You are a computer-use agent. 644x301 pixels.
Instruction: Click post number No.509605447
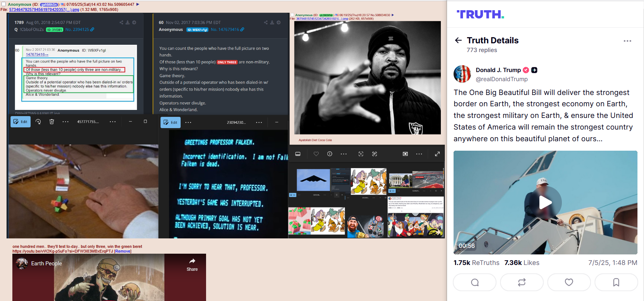[x=121, y=4]
